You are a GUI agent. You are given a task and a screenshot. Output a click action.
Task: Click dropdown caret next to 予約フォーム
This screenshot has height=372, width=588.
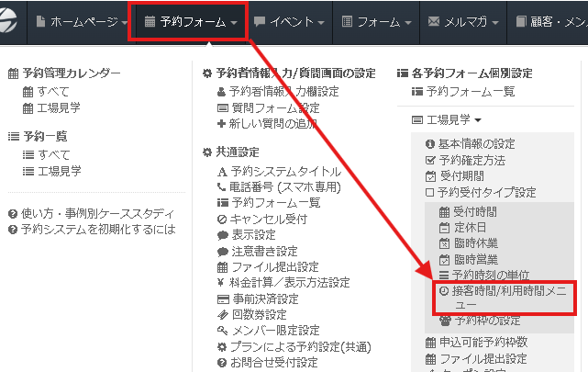point(234,23)
